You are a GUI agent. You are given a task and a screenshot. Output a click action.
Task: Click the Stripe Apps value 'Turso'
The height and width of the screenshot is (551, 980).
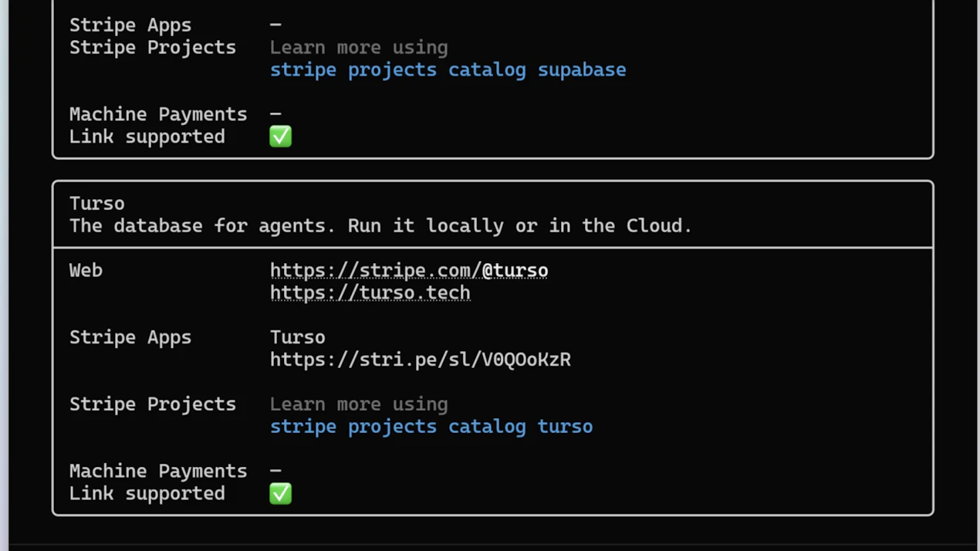pyautogui.click(x=298, y=337)
